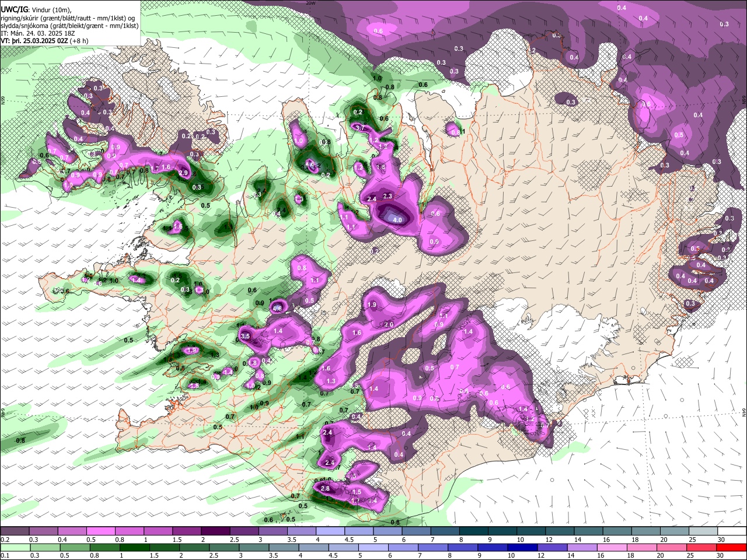
Task: Click the bright red rain swatch labeled 30
Action: coord(732,548)
